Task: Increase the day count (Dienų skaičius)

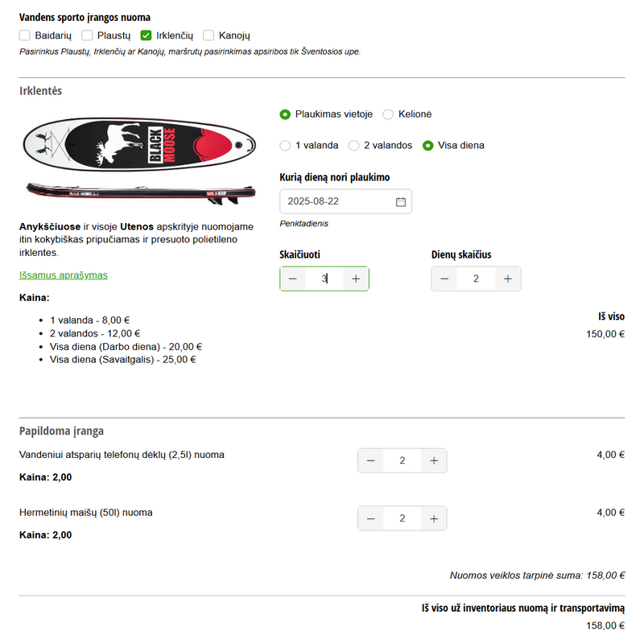Action: (x=507, y=279)
